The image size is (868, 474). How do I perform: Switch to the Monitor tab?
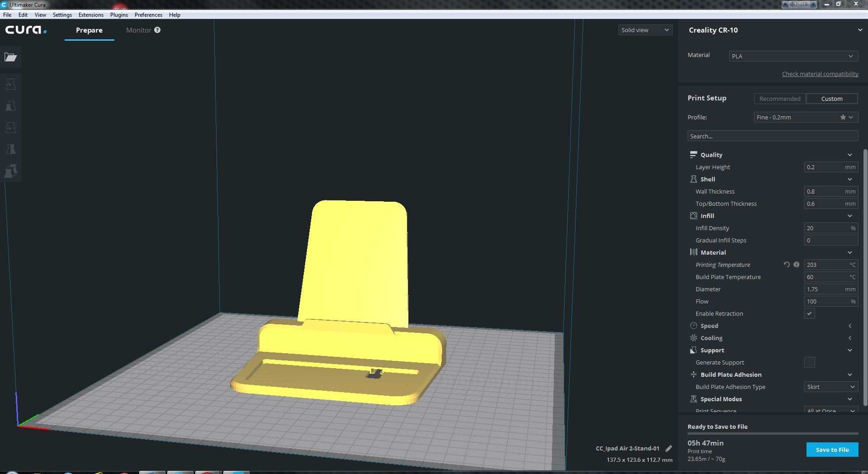pyautogui.click(x=138, y=30)
